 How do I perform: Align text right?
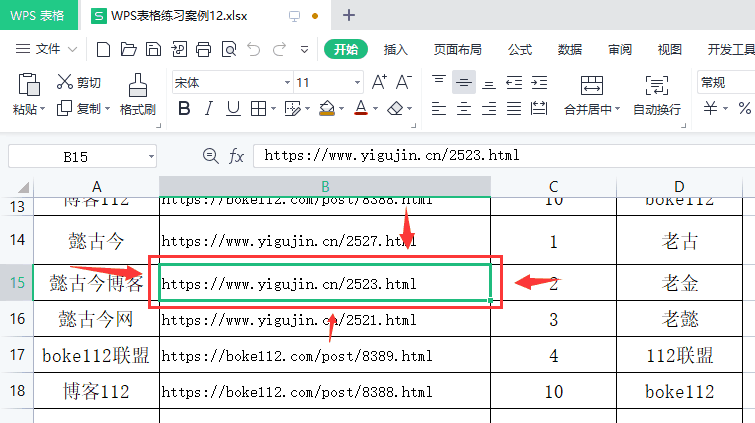click(x=489, y=108)
